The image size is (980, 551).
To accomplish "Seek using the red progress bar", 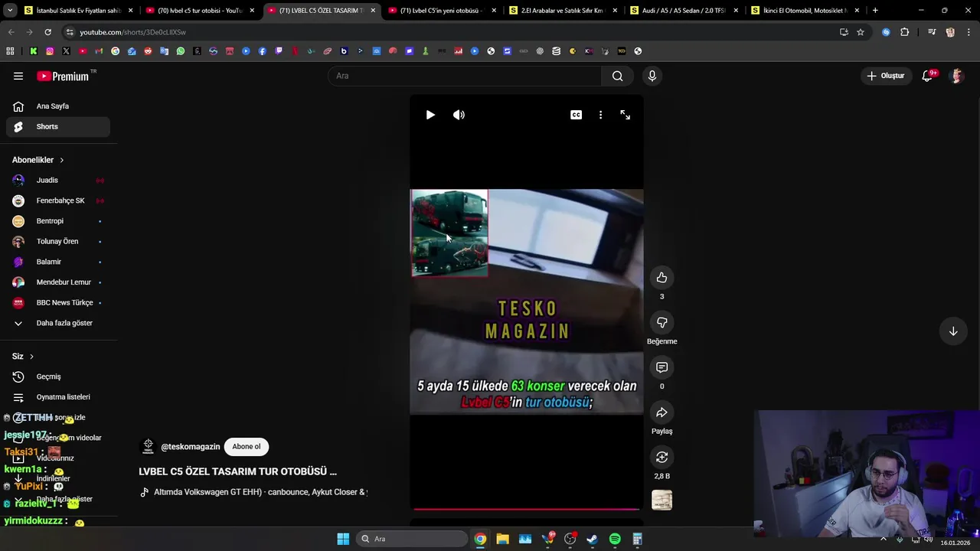I will pyautogui.click(x=527, y=508).
